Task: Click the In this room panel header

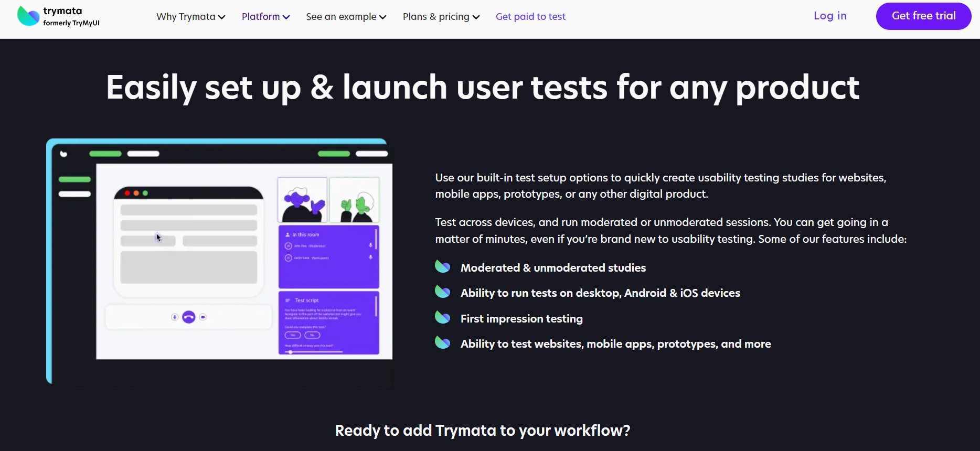Action: click(x=306, y=234)
